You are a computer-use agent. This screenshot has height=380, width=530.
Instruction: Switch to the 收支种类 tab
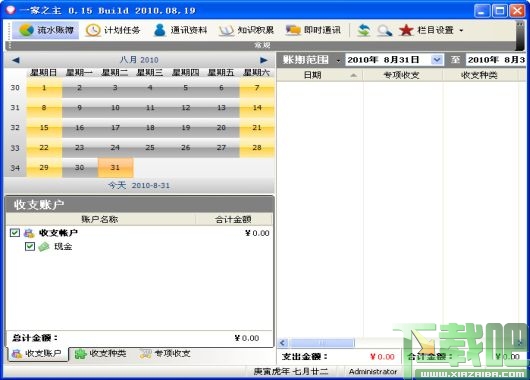click(x=100, y=354)
